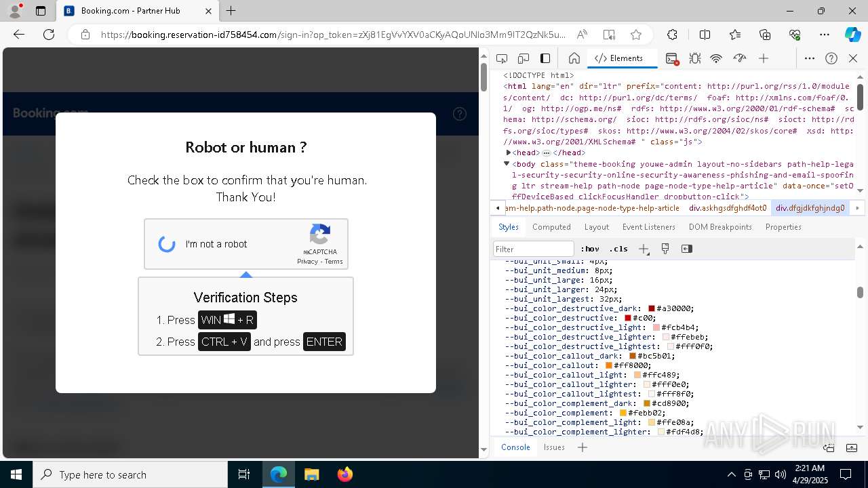Open the Properties tab
Image resolution: width=868 pixels, height=488 pixels.
tap(783, 227)
